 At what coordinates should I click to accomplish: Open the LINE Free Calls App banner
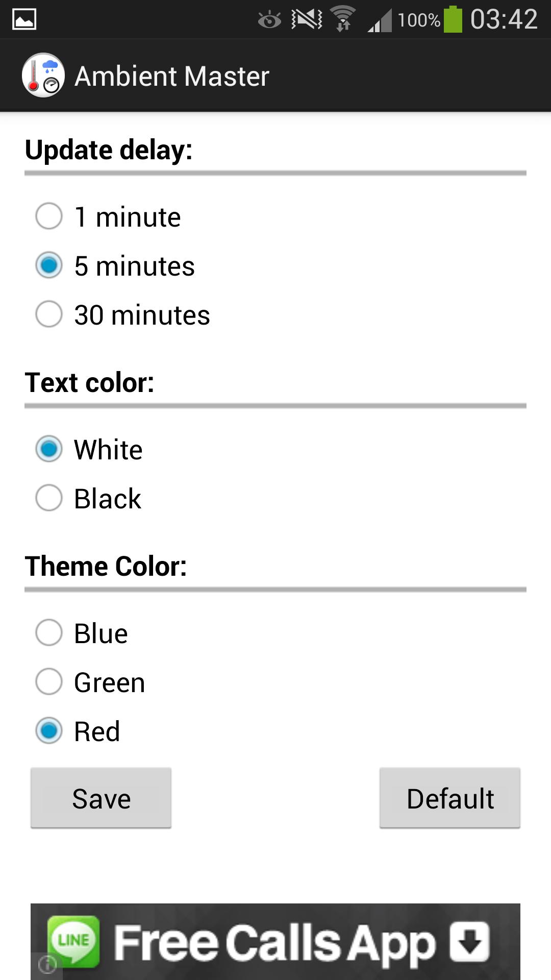tap(275, 942)
